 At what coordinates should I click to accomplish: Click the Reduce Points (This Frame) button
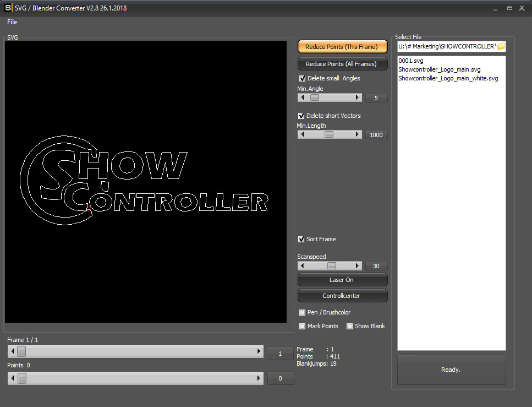[342, 46]
